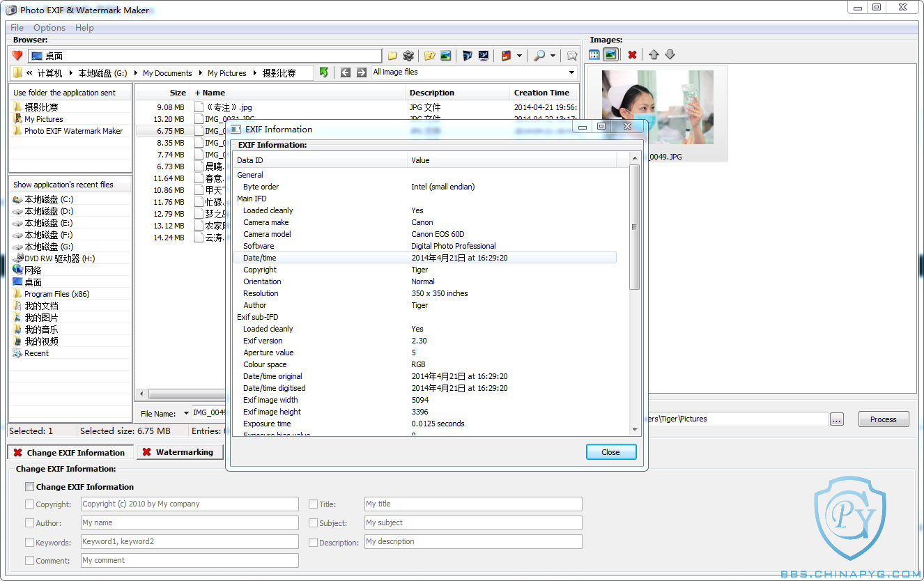Sort the file list by Creation Time
Image resolution: width=924 pixels, height=581 pixels.
tap(544, 93)
